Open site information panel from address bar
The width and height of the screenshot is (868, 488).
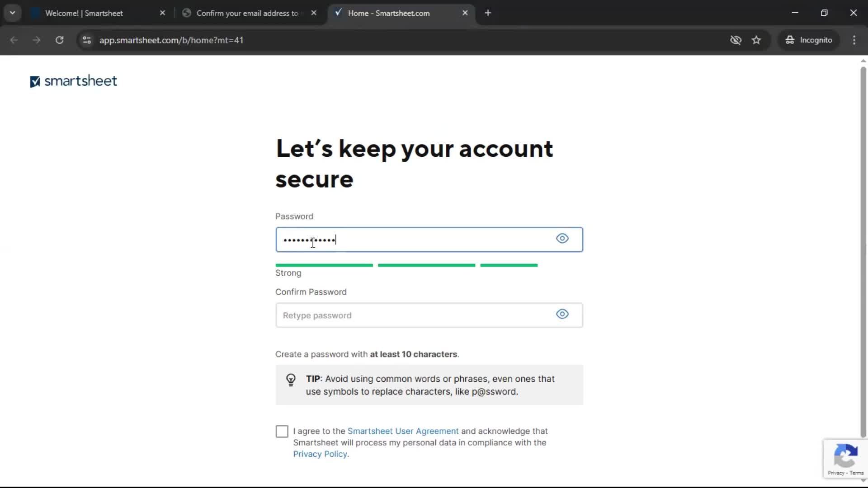pyautogui.click(x=86, y=40)
